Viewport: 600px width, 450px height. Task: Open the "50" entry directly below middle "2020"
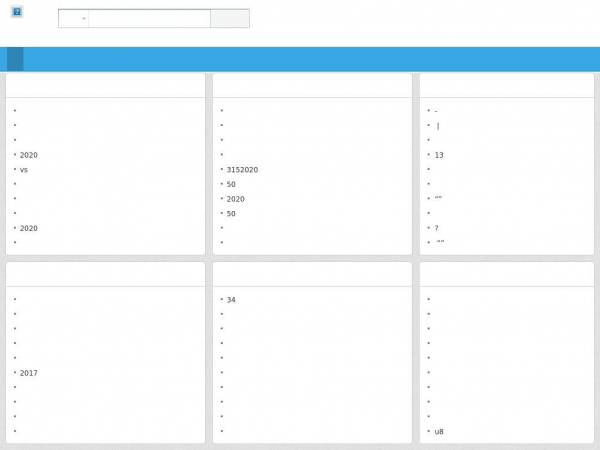[231, 214]
